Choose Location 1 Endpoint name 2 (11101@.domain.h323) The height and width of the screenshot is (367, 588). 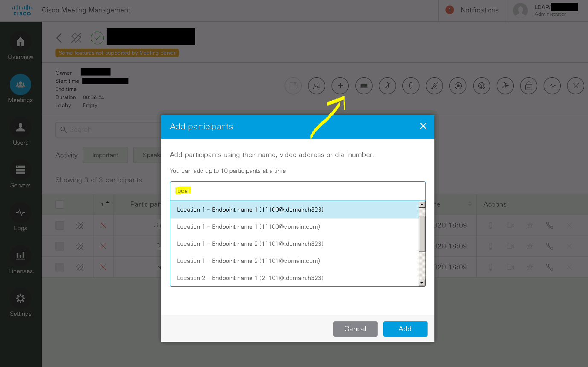[294, 244]
